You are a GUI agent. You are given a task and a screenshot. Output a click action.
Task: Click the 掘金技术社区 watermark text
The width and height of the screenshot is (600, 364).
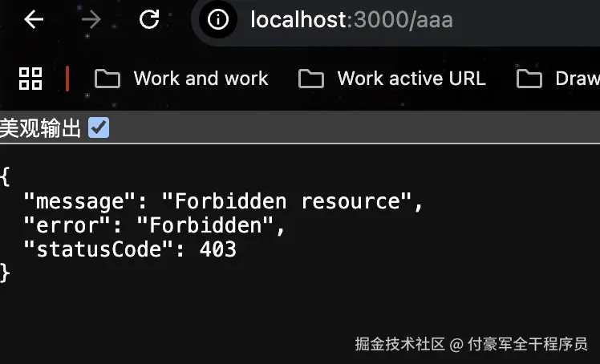(x=399, y=344)
